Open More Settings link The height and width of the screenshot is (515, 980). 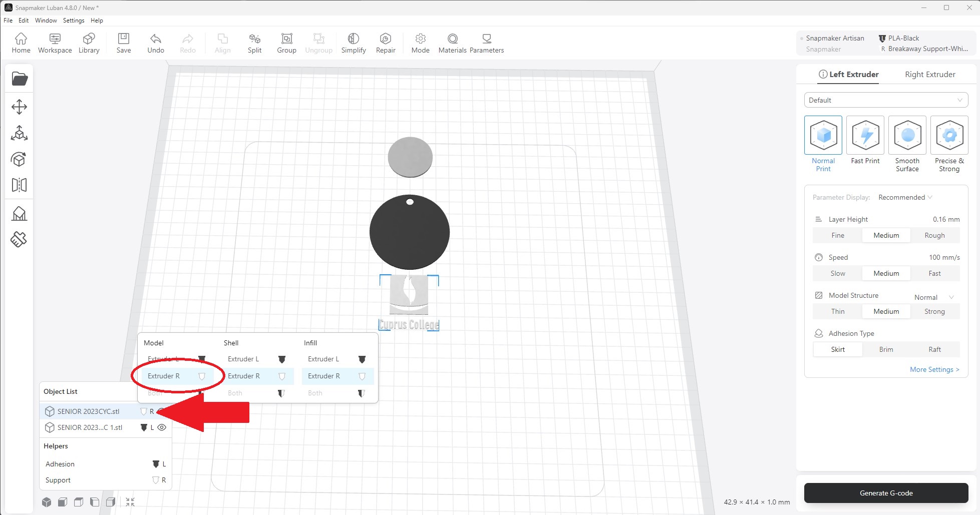(x=934, y=369)
